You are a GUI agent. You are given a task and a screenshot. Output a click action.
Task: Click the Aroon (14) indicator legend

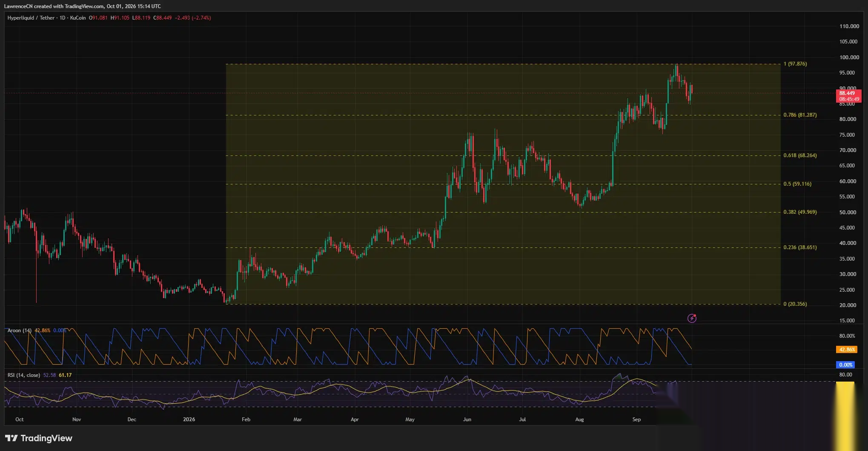[20, 330]
